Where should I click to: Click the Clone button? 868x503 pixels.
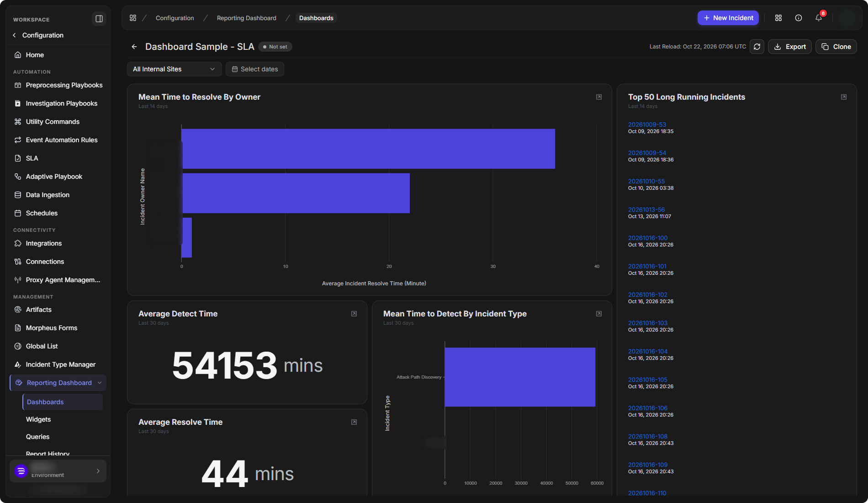(x=836, y=47)
